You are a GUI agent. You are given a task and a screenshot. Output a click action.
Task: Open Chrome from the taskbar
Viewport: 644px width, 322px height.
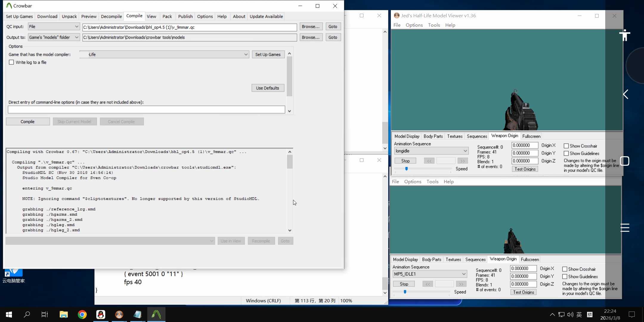pos(82,315)
